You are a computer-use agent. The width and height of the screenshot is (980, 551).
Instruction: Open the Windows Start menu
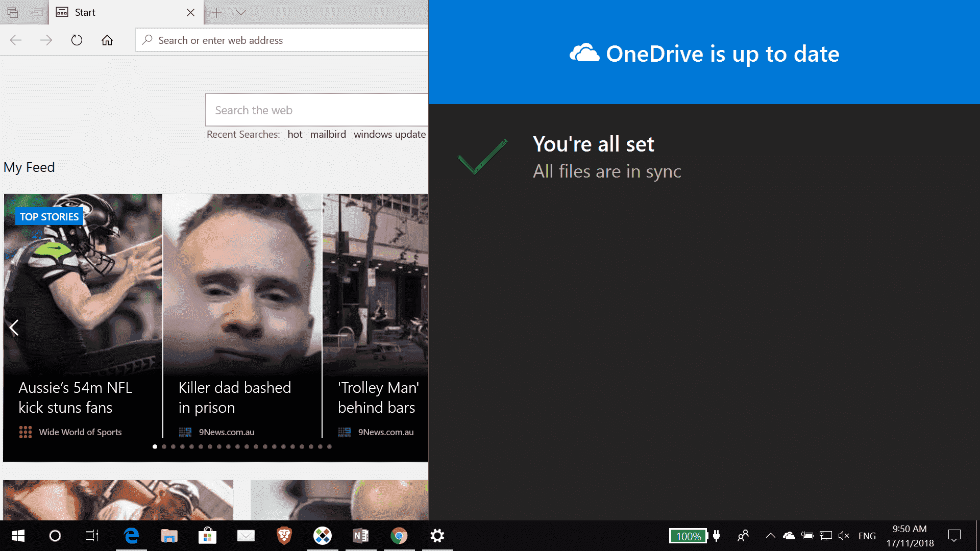[x=18, y=536]
